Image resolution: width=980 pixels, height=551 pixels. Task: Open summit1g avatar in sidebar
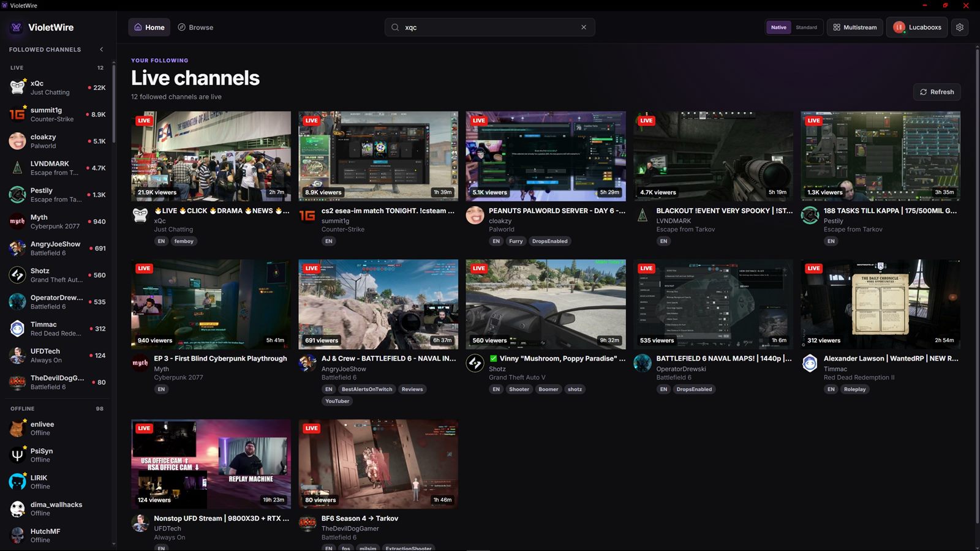(17, 114)
